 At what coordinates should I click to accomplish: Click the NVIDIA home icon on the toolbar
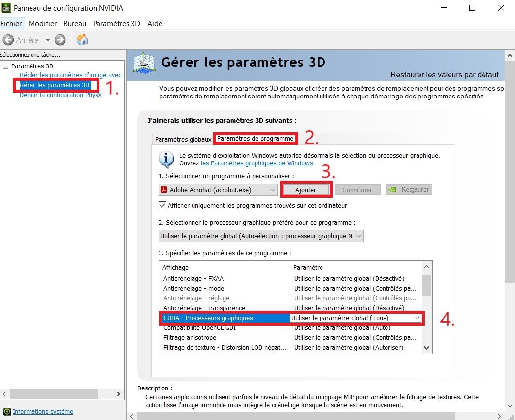click(82, 40)
